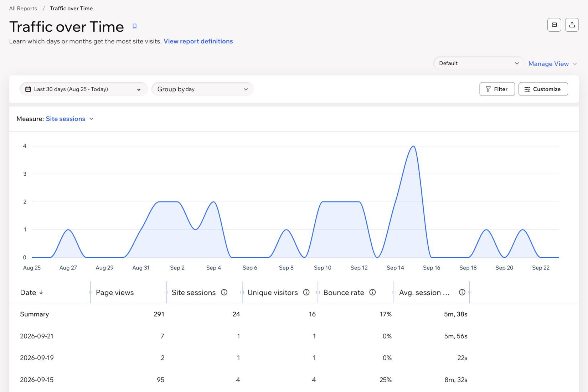Click the 17% summary bounce rate
This screenshot has height=392, width=588.
tap(386, 314)
